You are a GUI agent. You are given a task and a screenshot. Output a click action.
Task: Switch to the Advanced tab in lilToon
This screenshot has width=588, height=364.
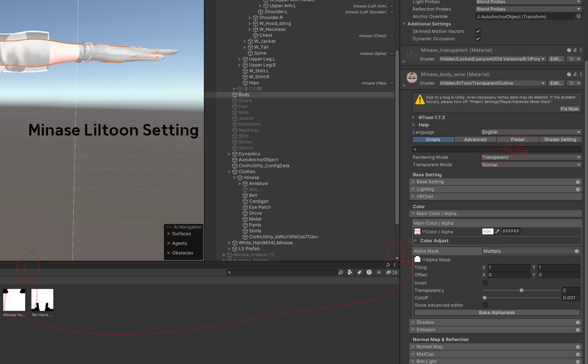tap(475, 139)
